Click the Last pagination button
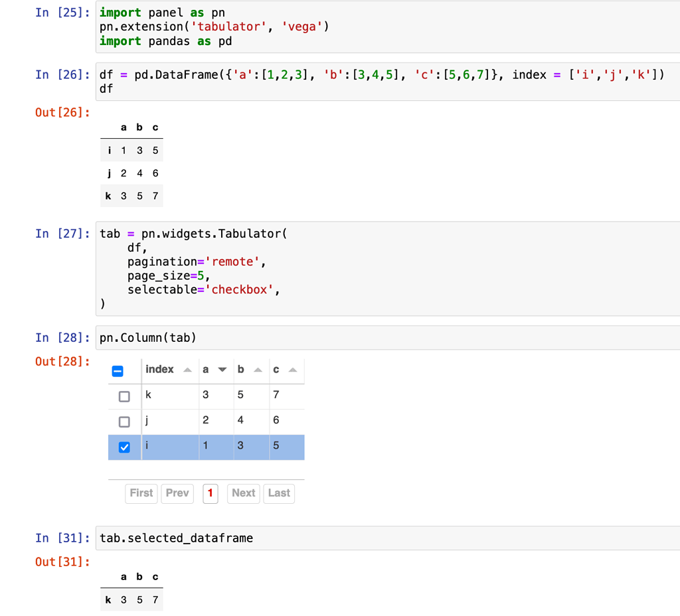This screenshot has width=680, height=616. click(278, 493)
